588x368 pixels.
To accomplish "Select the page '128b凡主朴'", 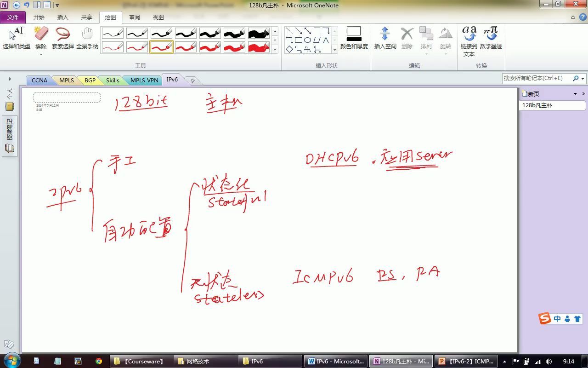I will click(x=553, y=105).
